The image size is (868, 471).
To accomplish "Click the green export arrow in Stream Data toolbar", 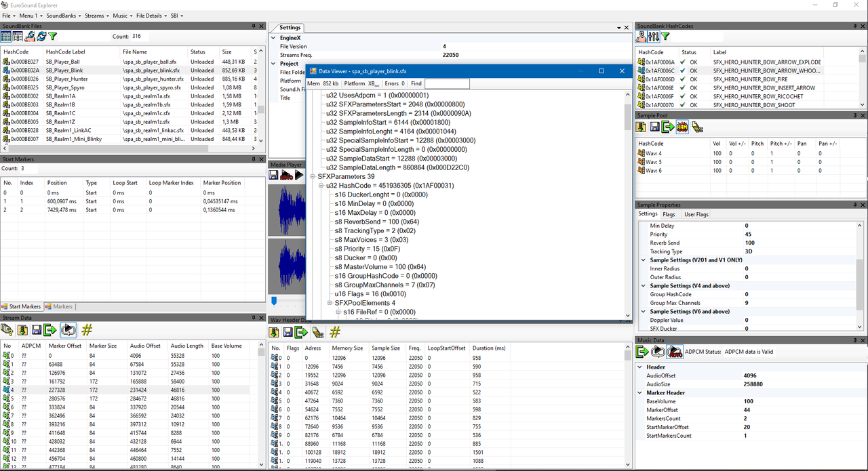I will point(50,330).
